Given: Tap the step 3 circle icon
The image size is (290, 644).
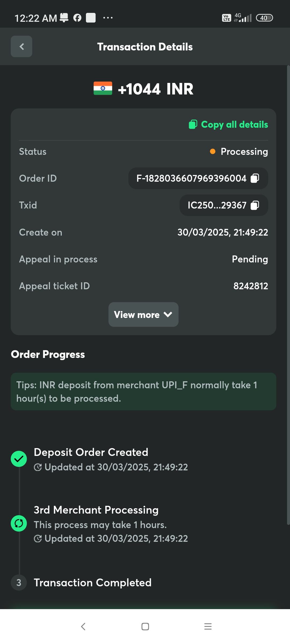Looking at the screenshot, I should (19, 583).
